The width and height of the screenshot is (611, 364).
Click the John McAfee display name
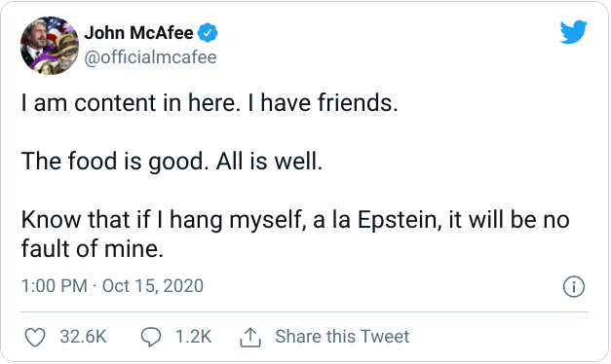coord(138,33)
